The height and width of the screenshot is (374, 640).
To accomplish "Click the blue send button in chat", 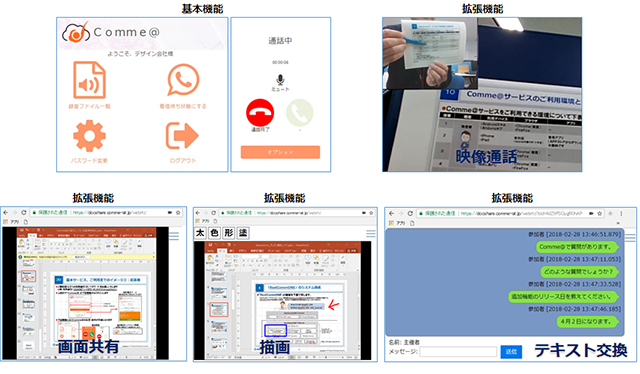I will coord(511,352).
